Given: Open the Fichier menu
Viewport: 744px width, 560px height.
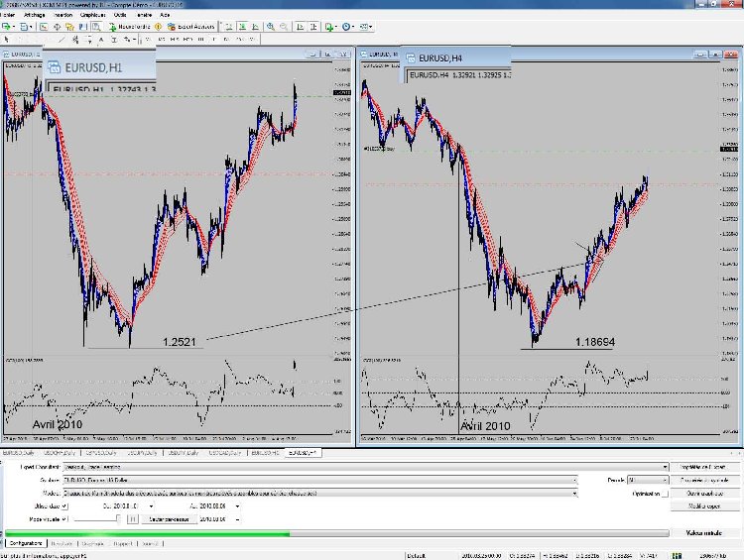Looking at the screenshot, I should 8,15.
